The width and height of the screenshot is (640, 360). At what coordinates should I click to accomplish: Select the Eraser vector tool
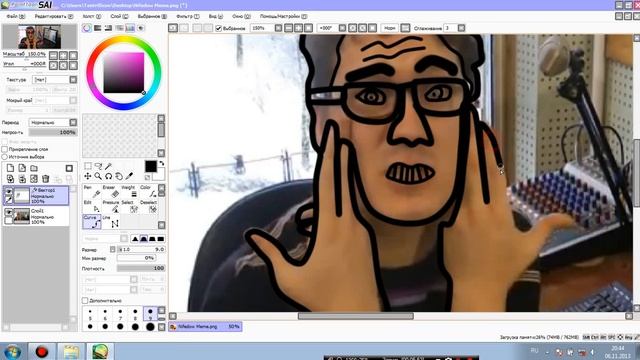(x=111, y=191)
